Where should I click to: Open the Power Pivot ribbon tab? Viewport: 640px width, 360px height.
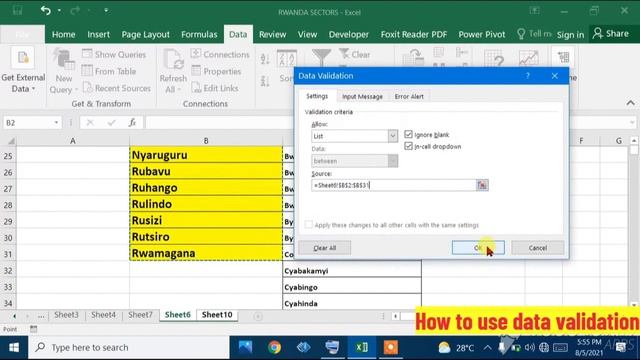pyautogui.click(x=482, y=35)
